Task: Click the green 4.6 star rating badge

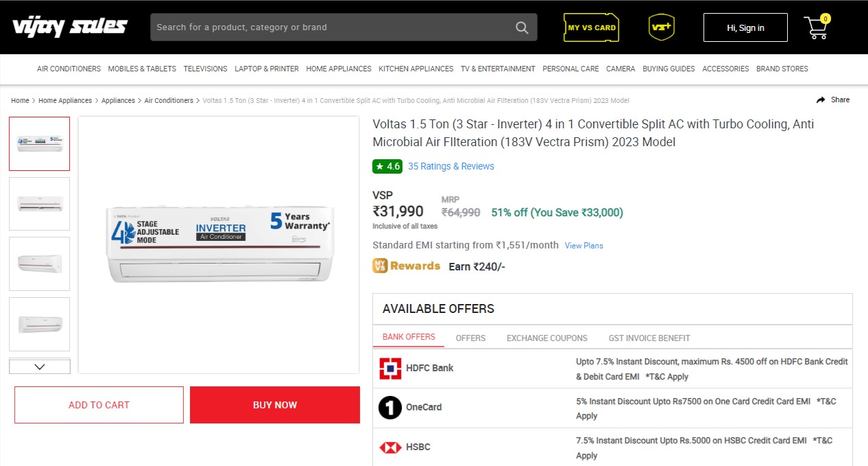Action: point(387,166)
